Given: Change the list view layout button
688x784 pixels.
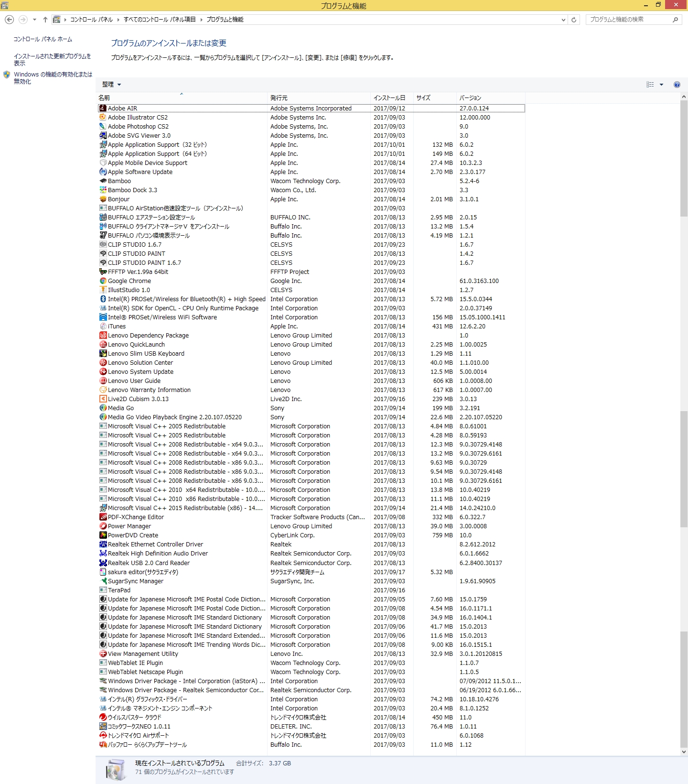Looking at the screenshot, I should 650,85.
